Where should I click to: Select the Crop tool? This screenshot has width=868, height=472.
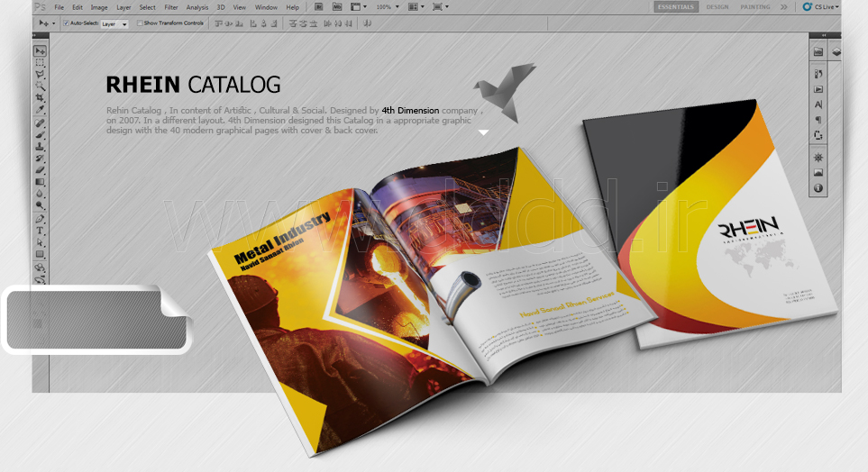pos(40,98)
